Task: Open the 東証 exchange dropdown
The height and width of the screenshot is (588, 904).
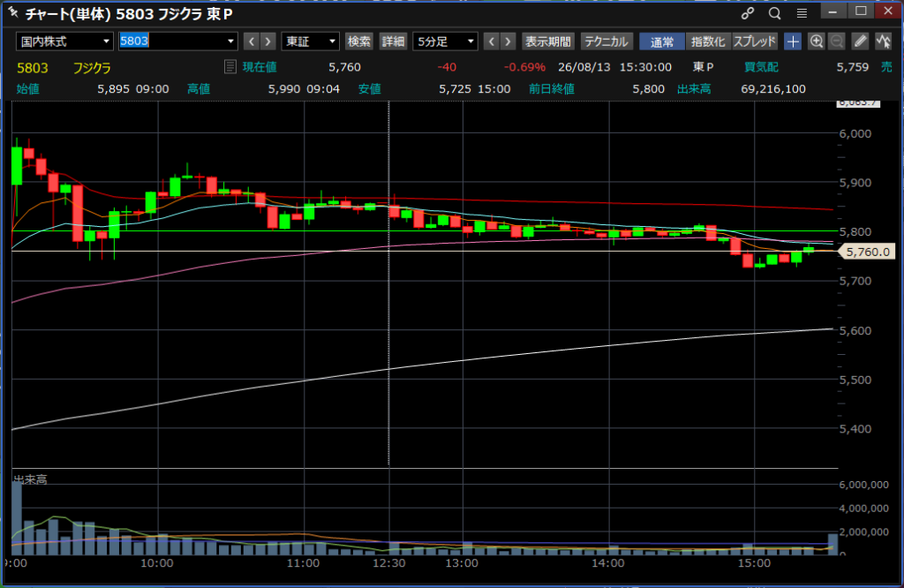Action: (310, 41)
